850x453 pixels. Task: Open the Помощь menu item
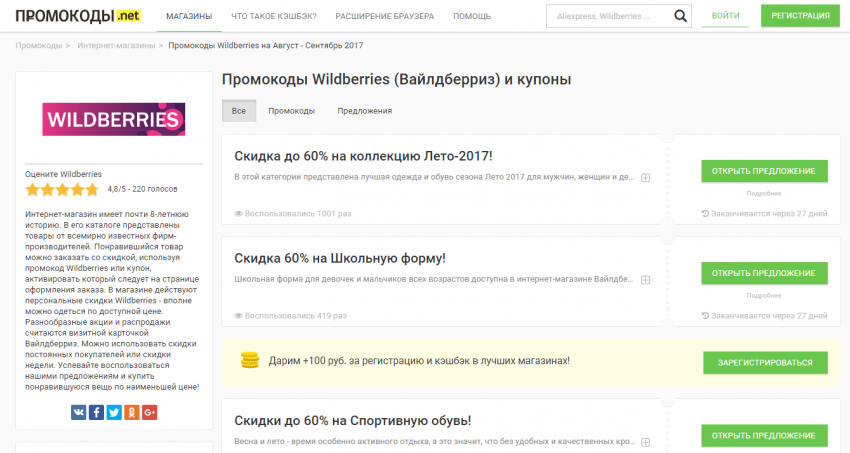click(x=472, y=16)
